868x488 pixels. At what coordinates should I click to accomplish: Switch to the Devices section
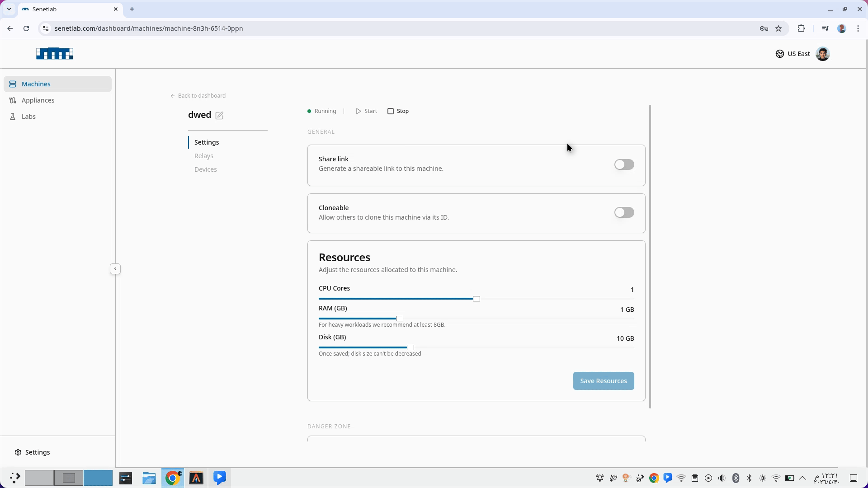(x=206, y=169)
